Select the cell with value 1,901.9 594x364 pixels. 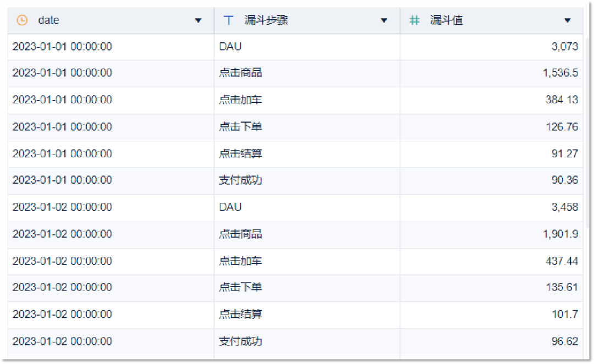(492, 234)
